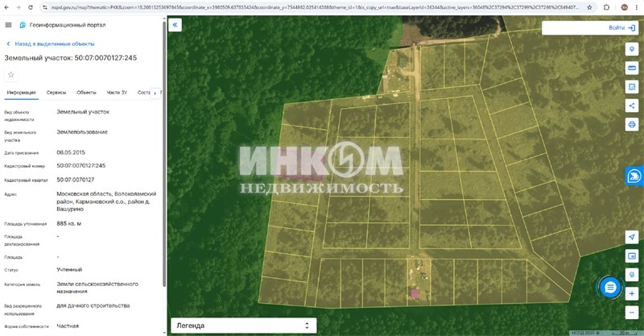This screenshot has width=644, height=336.
Task: Open the browser three-dot menu
Action: (x=638, y=7)
